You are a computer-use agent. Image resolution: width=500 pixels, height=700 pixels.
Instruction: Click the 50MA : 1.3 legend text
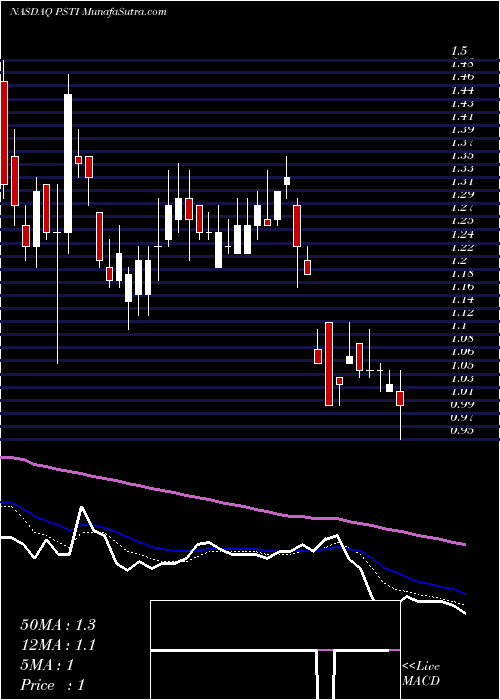[58, 625]
